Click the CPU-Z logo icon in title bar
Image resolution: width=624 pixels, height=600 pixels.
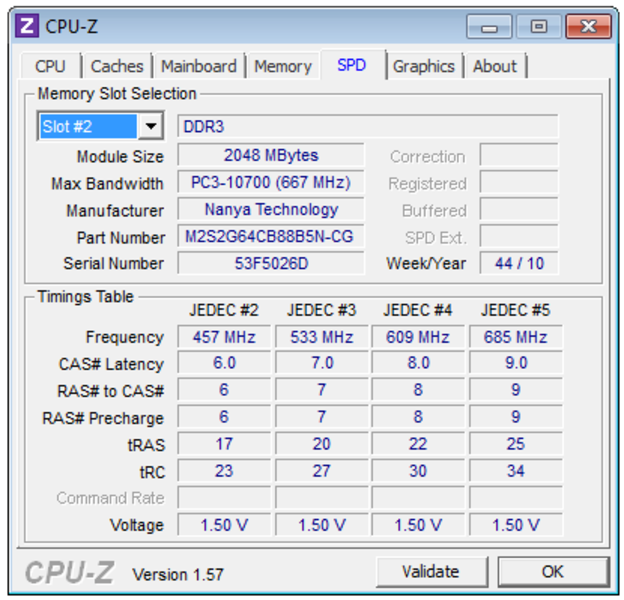(x=29, y=26)
